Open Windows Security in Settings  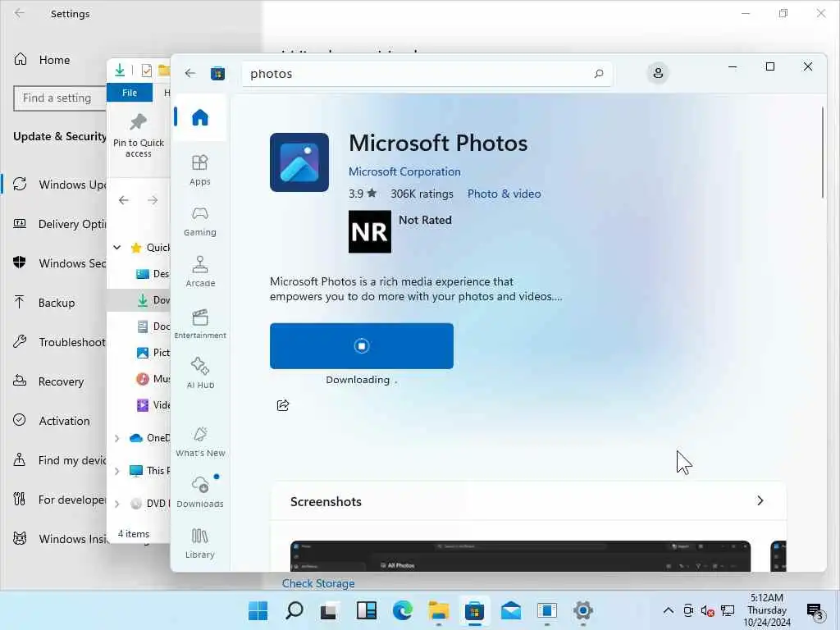[60, 263]
